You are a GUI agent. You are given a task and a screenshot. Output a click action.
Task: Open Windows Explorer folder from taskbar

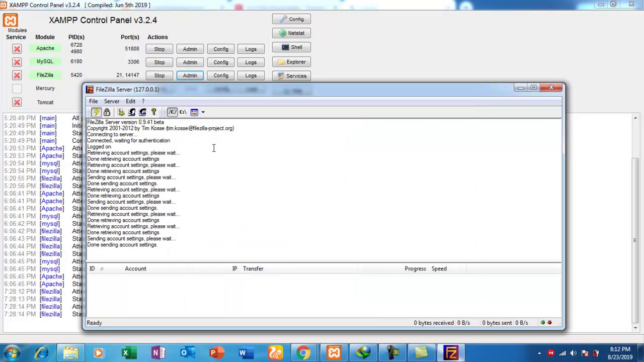click(x=70, y=353)
